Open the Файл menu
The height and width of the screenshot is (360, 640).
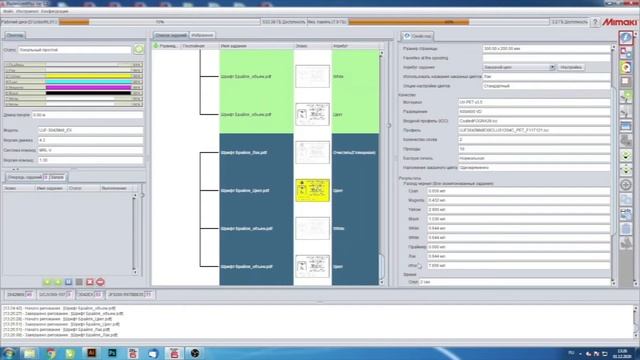pyautogui.click(x=7, y=11)
